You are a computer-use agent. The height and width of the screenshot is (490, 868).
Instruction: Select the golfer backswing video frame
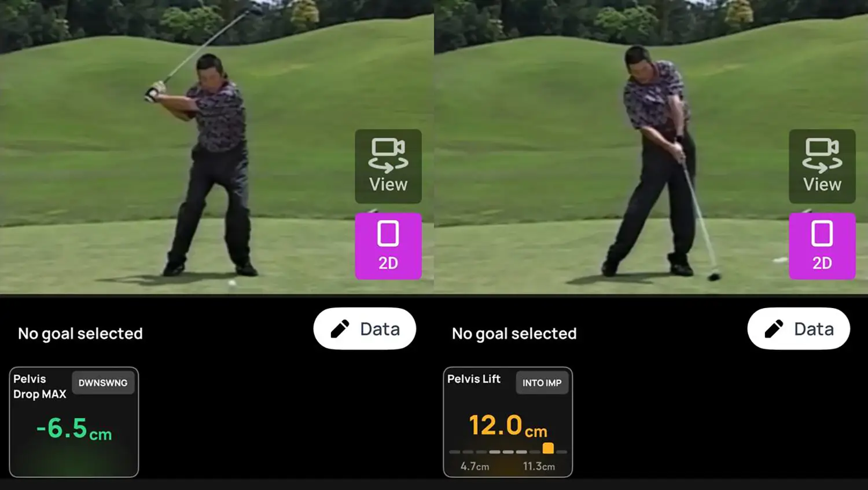217,147
